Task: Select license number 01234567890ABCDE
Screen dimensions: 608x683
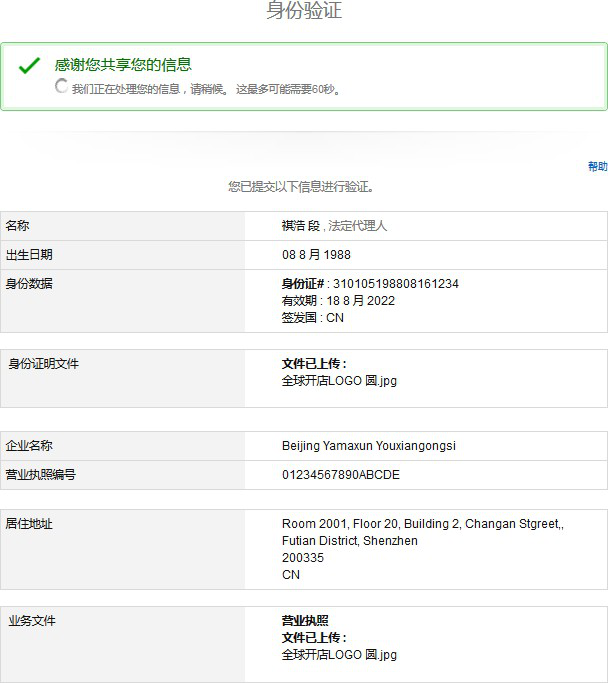Action: point(341,475)
